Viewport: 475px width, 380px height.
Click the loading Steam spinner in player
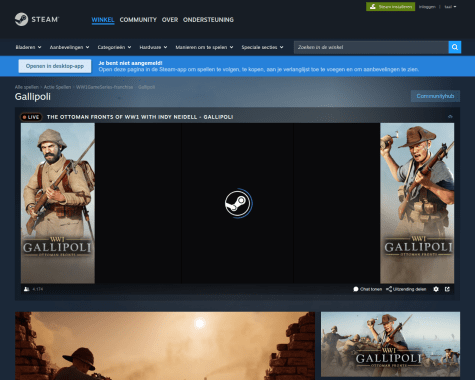click(238, 203)
